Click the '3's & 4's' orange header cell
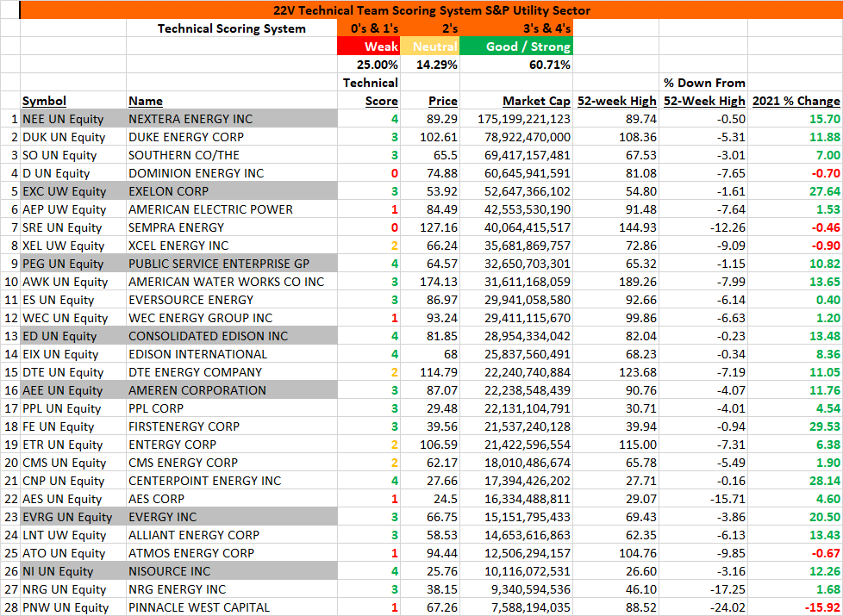 tap(516, 28)
